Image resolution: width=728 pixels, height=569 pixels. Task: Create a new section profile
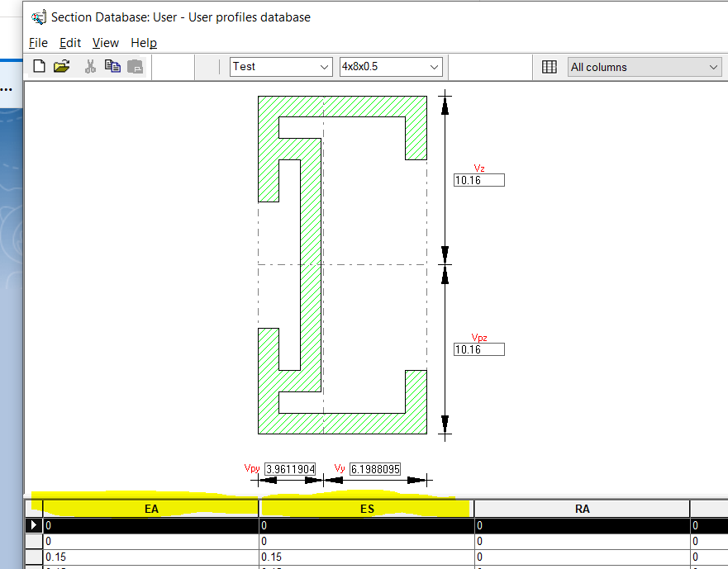38,66
